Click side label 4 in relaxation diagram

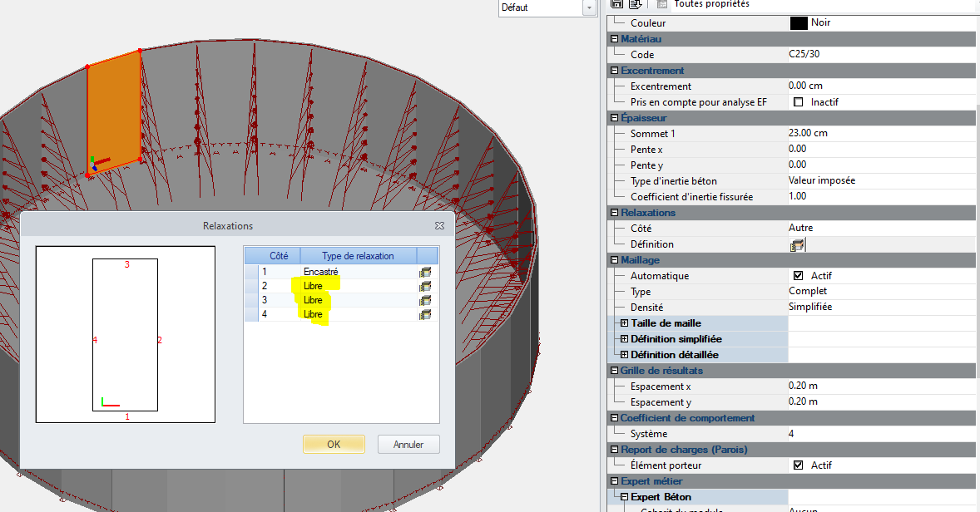tap(95, 340)
